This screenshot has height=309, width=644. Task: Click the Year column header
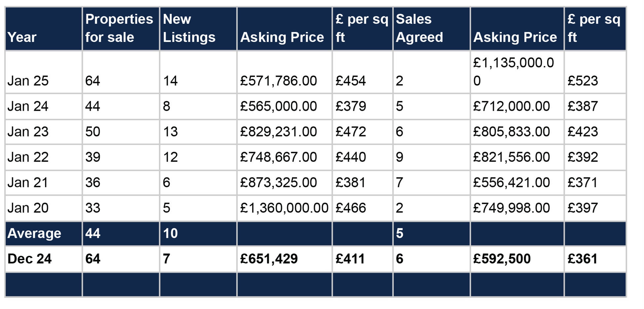22,37
